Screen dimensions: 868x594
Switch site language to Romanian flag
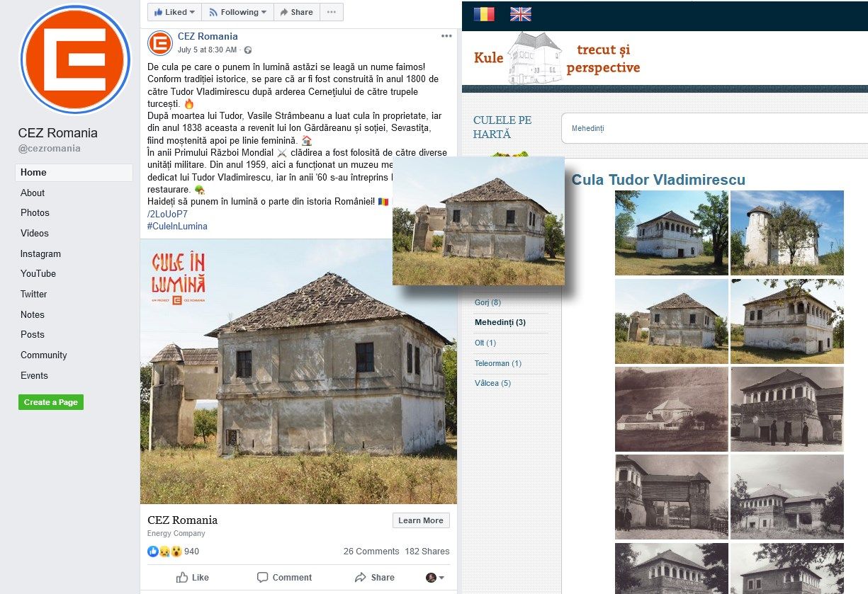pos(484,14)
